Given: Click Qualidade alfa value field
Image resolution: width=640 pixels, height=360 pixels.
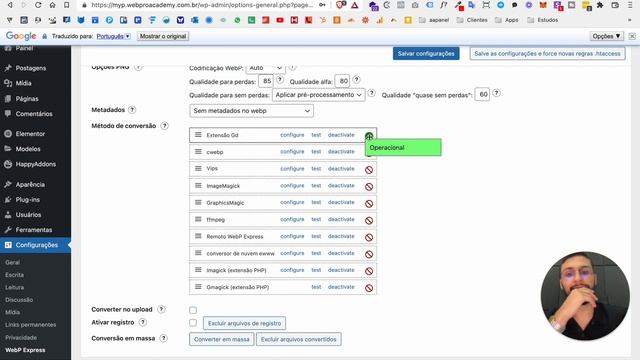Looking at the screenshot, I should [x=343, y=81].
